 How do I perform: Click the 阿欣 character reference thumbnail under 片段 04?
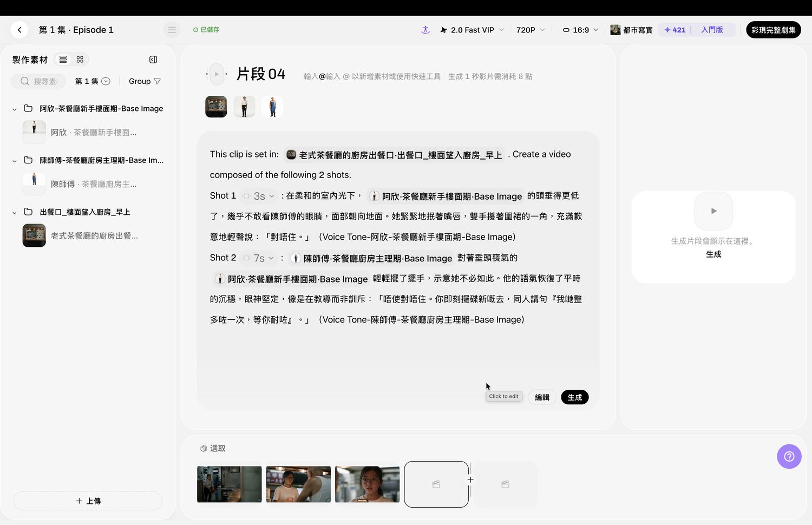coord(244,107)
